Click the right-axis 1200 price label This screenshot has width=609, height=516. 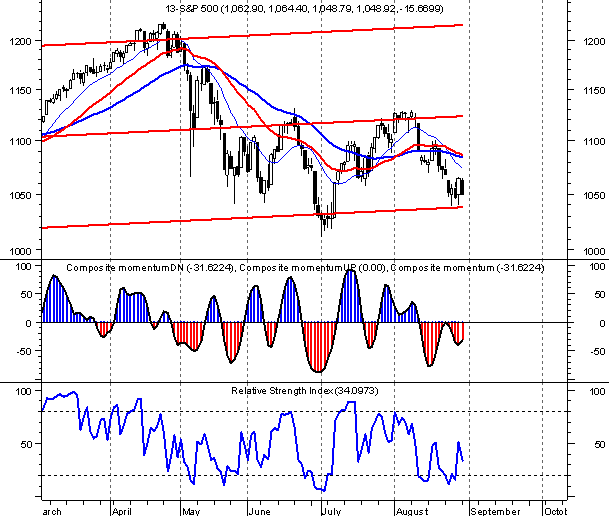[594, 41]
